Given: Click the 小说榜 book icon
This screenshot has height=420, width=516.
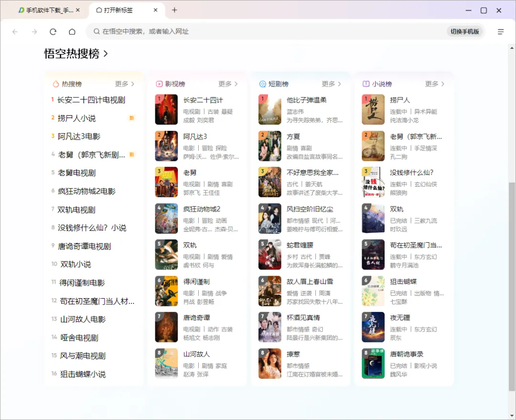Looking at the screenshot, I should pos(366,84).
